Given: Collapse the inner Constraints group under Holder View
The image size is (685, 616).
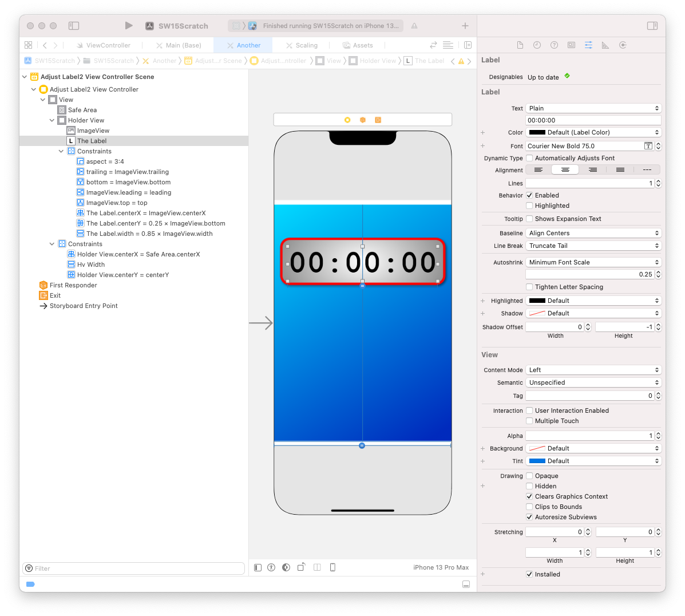Looking at the screenshot, I should pyautogui.click(x=61, y=151).
